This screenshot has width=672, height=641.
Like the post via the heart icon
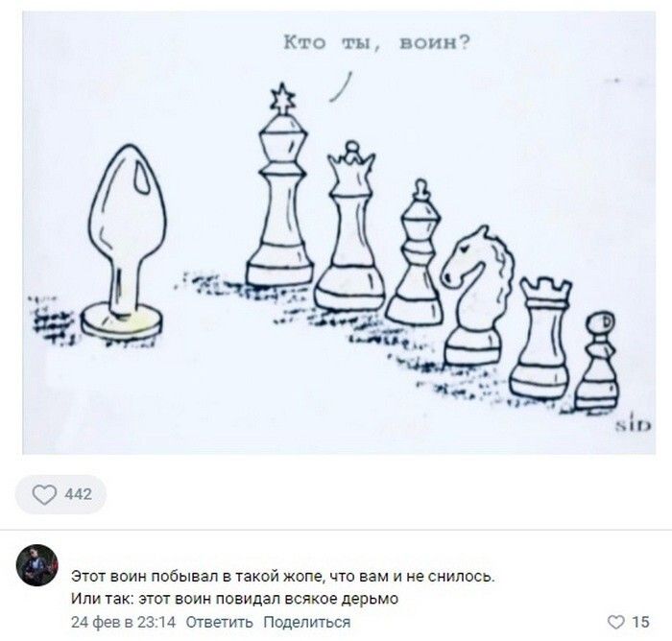tap(44, 494)
